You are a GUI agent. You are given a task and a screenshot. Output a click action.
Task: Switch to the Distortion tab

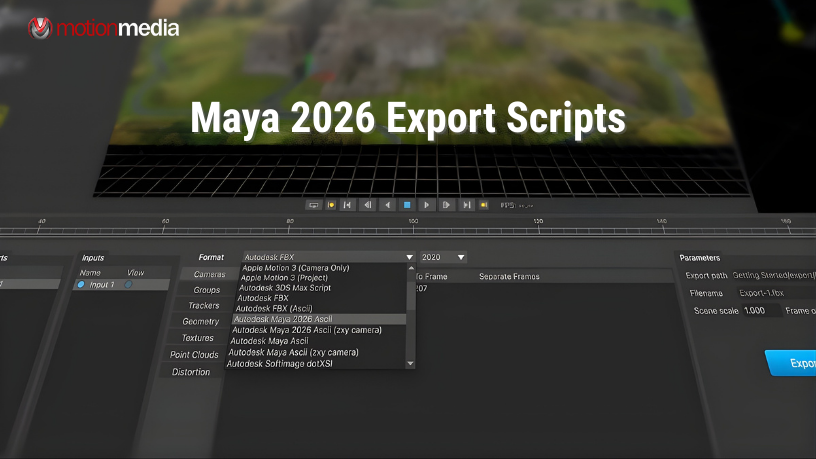tap(190, 372)
